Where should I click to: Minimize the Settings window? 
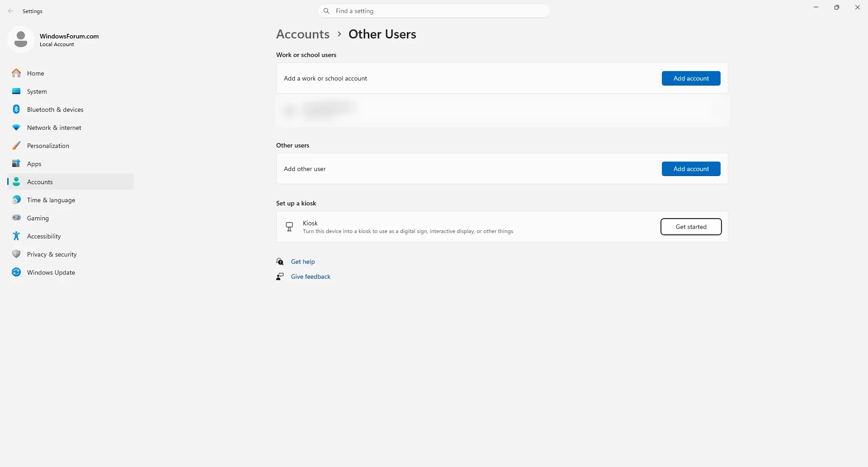tap(816, 7)
